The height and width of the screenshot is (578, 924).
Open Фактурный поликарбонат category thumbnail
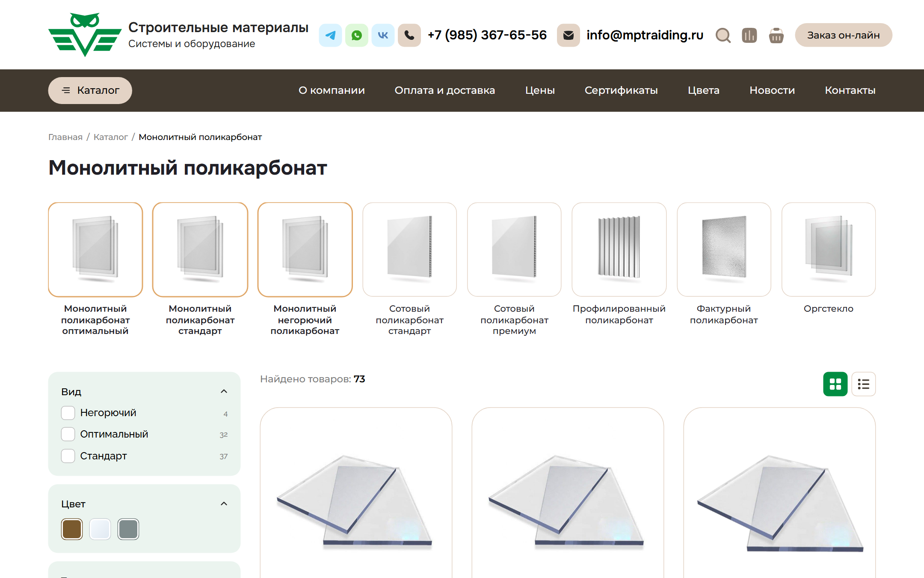pos(724,250)
